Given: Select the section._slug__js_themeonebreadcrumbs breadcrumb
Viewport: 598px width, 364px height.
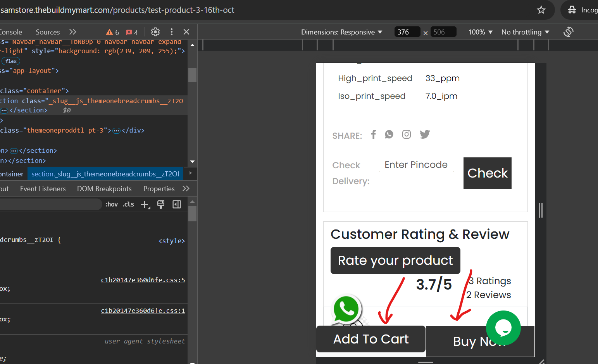Looking at the screenshot, I should pyautogui.click(x=105, y=174).
